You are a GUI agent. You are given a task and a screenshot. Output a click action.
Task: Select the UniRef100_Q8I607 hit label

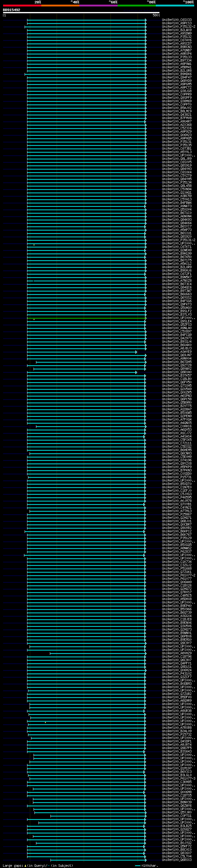click(177, 853)
